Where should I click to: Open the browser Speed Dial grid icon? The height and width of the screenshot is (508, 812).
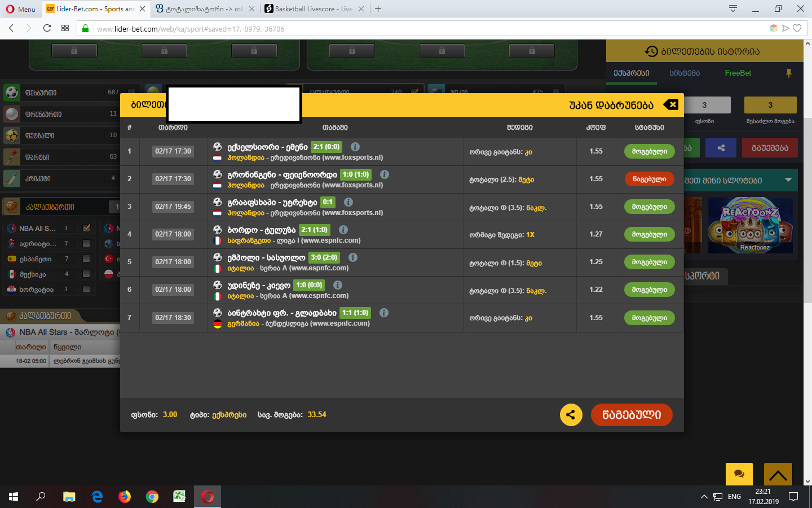pyautogui.click(x=65, y=28)
